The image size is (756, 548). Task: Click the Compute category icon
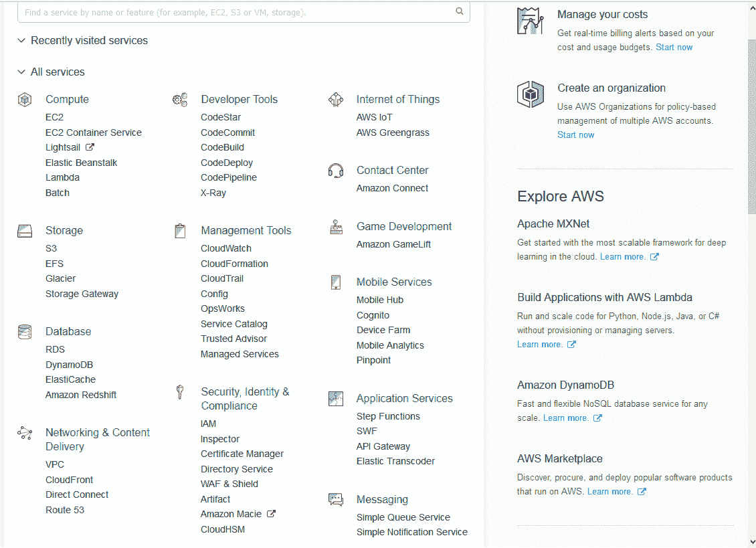[25, 100]
